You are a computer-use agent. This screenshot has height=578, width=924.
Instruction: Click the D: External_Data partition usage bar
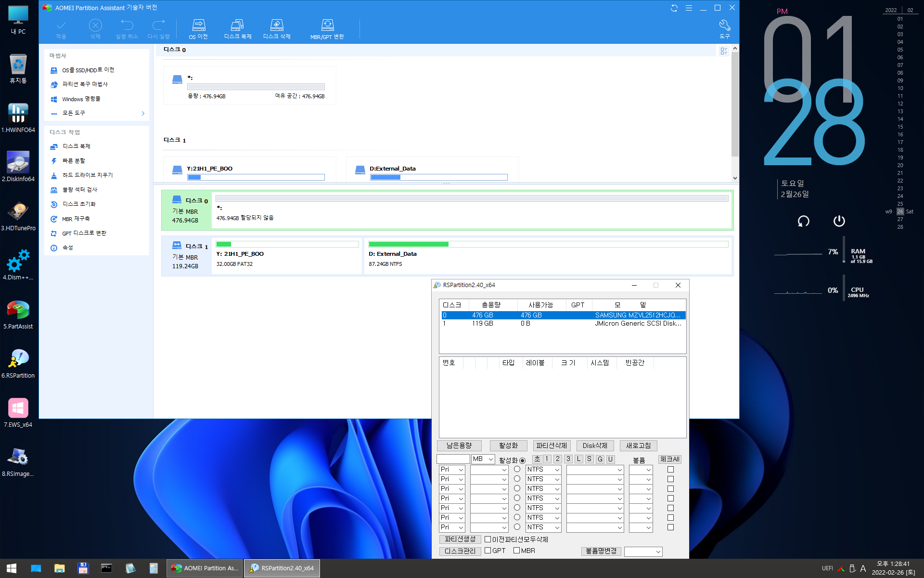coord(548,244)
